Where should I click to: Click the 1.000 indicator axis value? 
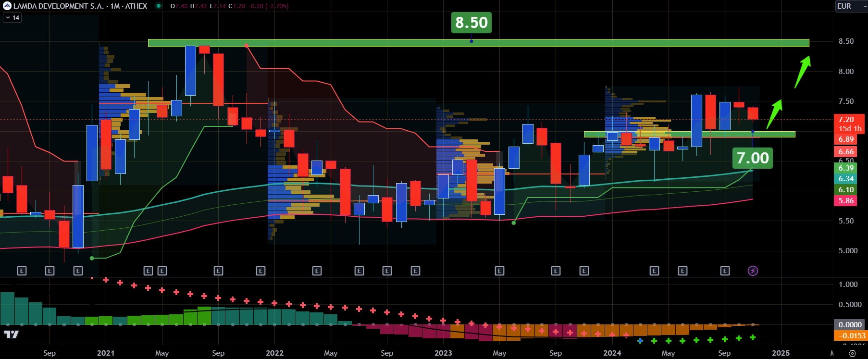848,284
